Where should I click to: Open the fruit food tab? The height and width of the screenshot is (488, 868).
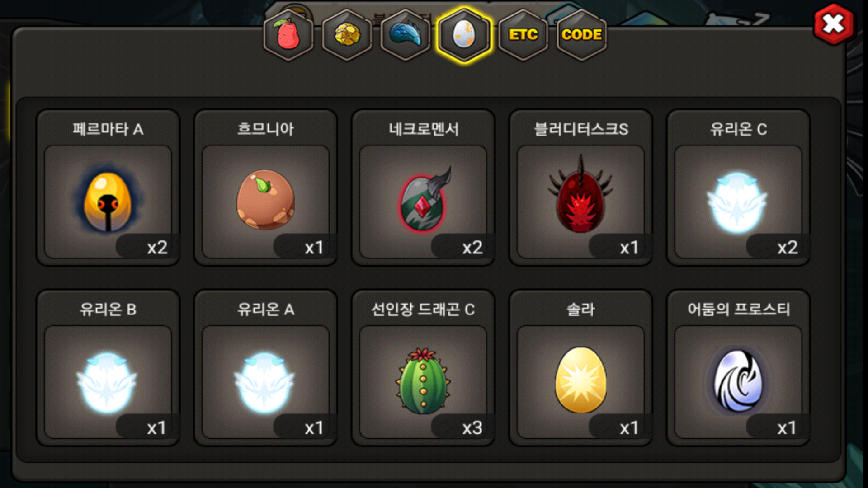pos(288,35)
